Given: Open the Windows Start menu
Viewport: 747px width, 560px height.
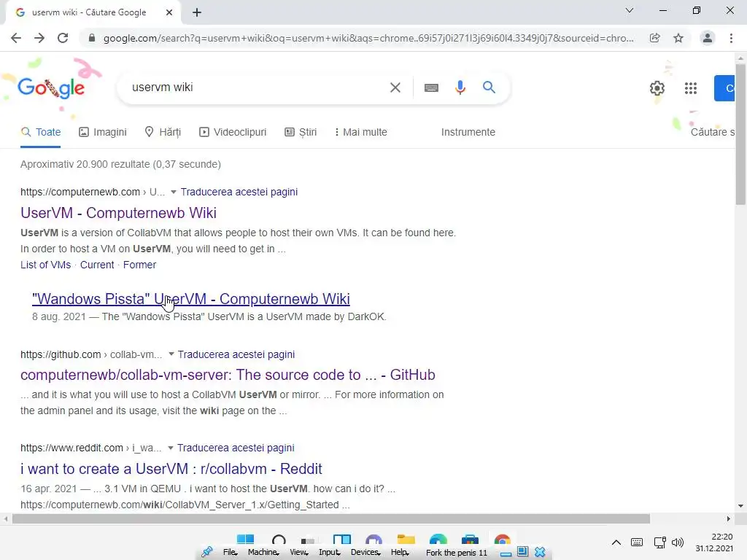Looking at the screenshot, I should (245, 539).
